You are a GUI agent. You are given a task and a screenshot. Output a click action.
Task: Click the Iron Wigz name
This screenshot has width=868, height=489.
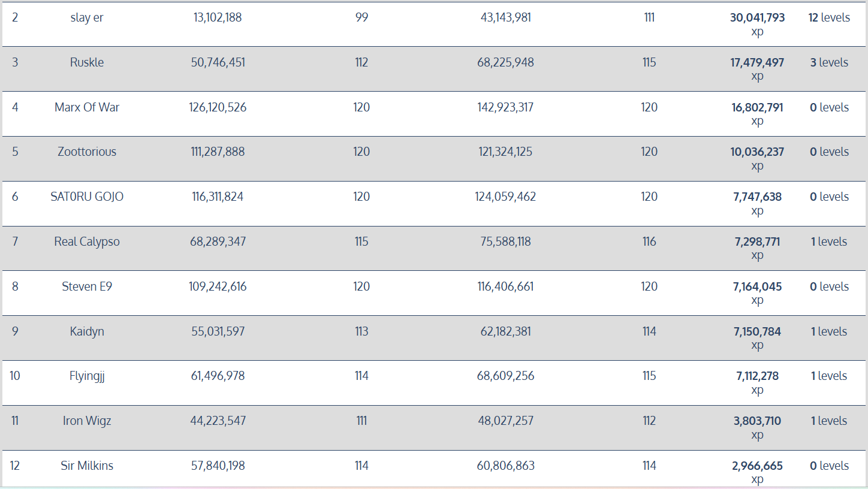click(x=87, y=421)
